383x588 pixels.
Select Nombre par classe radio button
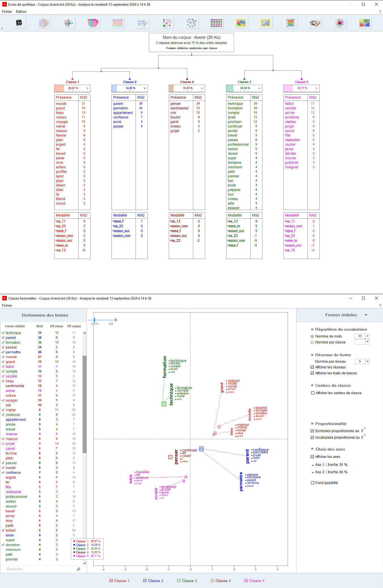tap(312, 342)
